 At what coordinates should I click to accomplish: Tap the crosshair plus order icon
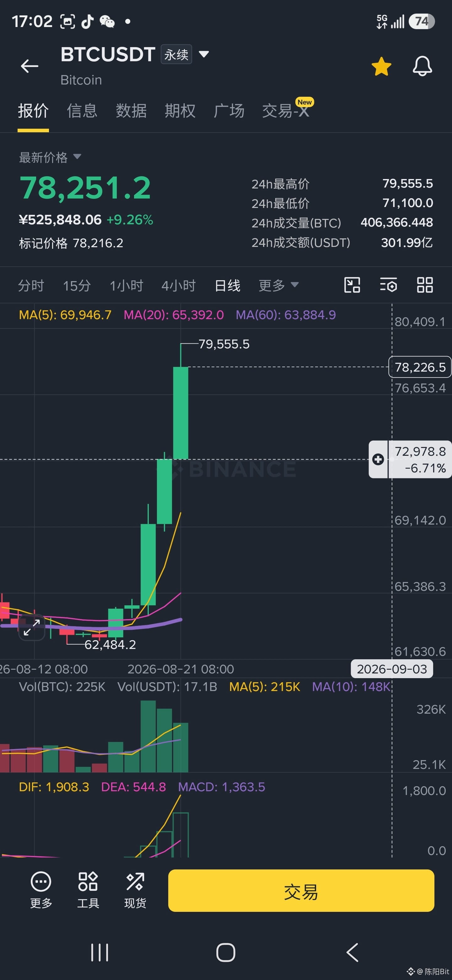point(378,459)
